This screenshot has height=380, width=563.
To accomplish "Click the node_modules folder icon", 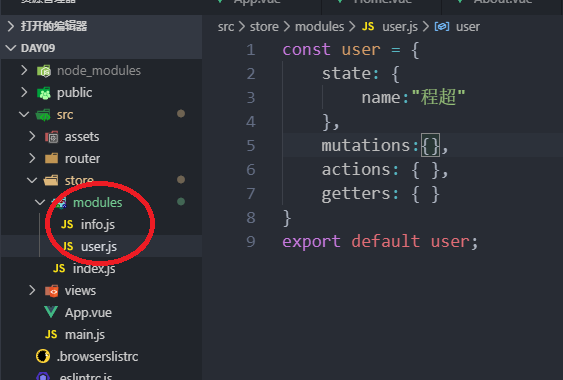I will (44, 71).
